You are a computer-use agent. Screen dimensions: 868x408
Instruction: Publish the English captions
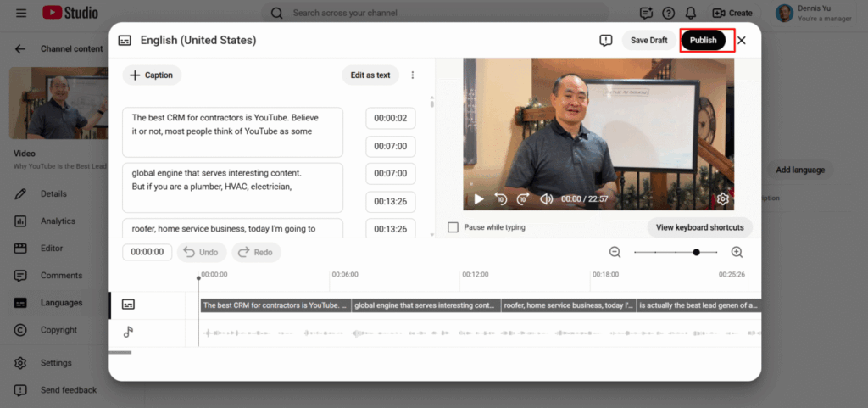coord(703,41)
